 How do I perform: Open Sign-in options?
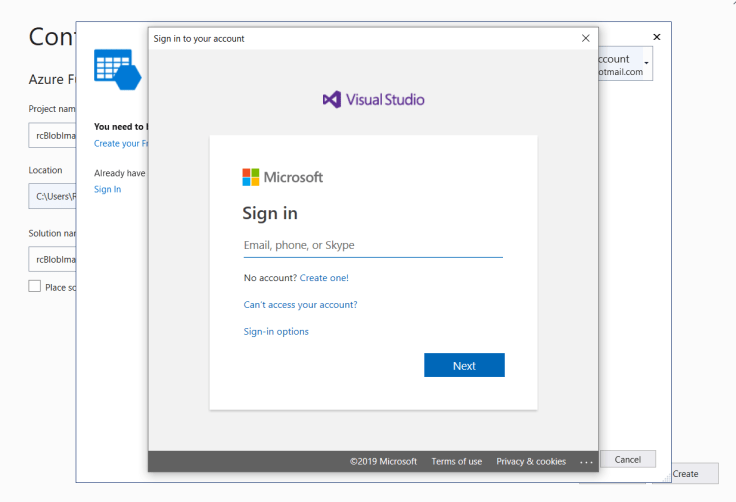coord(276,332)
